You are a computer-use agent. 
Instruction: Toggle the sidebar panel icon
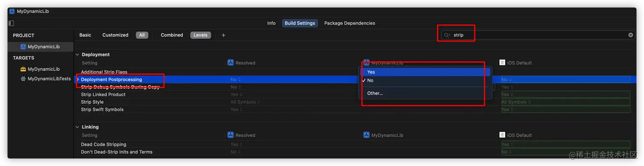coord(11,23)
